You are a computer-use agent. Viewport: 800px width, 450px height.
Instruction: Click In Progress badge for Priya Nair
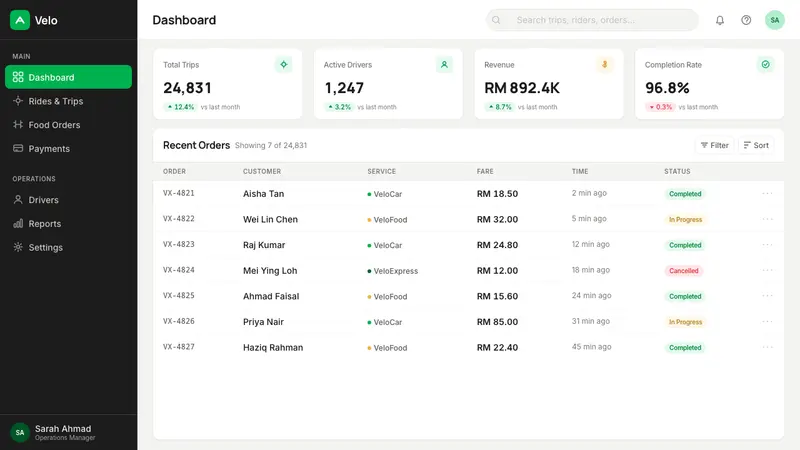(685, 322)
